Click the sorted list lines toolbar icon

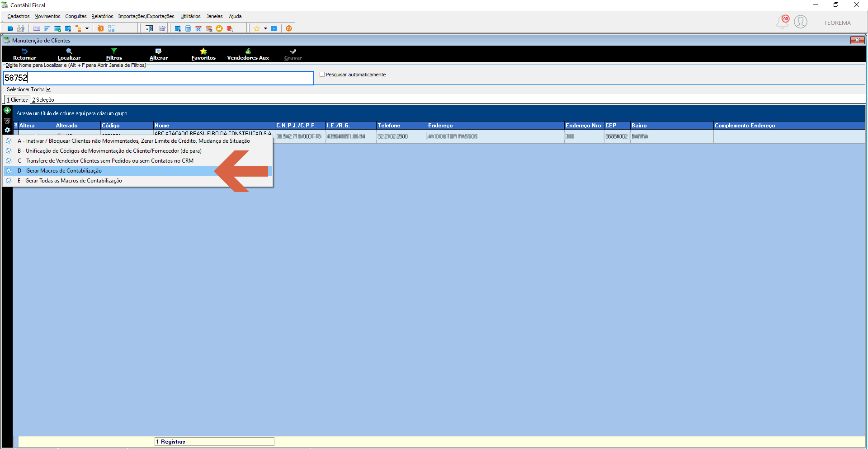tap(47, 28)
